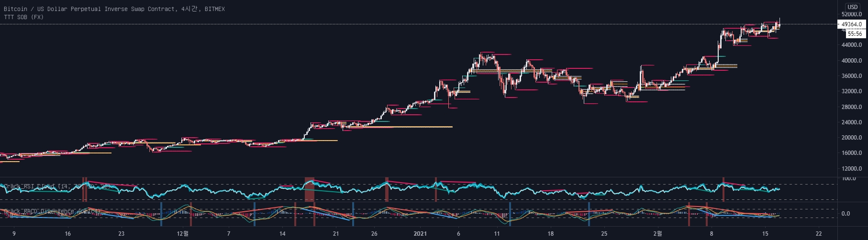Click the 49364.0 current price label
The height and width of the screenshot is (240, 868).
tap(851, 24)
